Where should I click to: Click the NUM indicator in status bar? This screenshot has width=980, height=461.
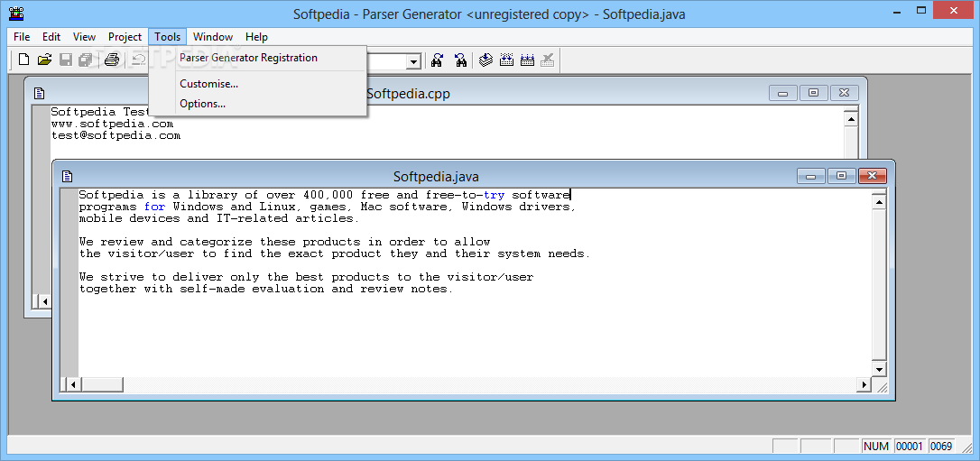875,446
